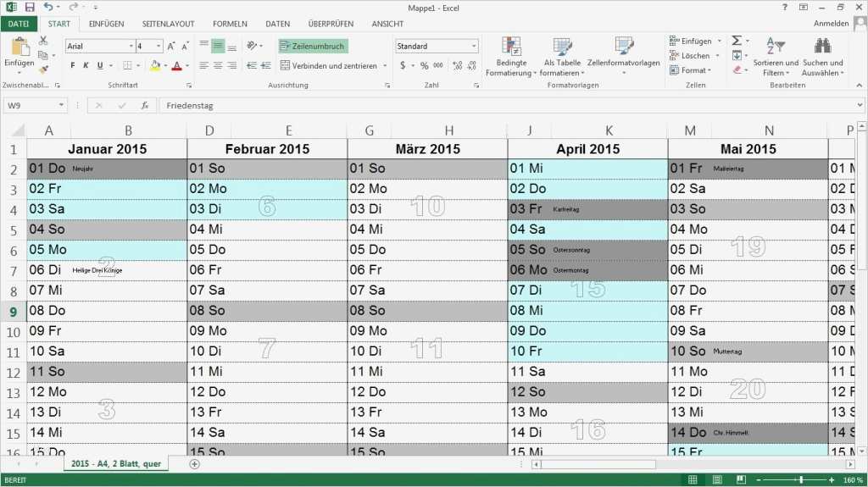Click Anmelden to sign in

(831, 23)
